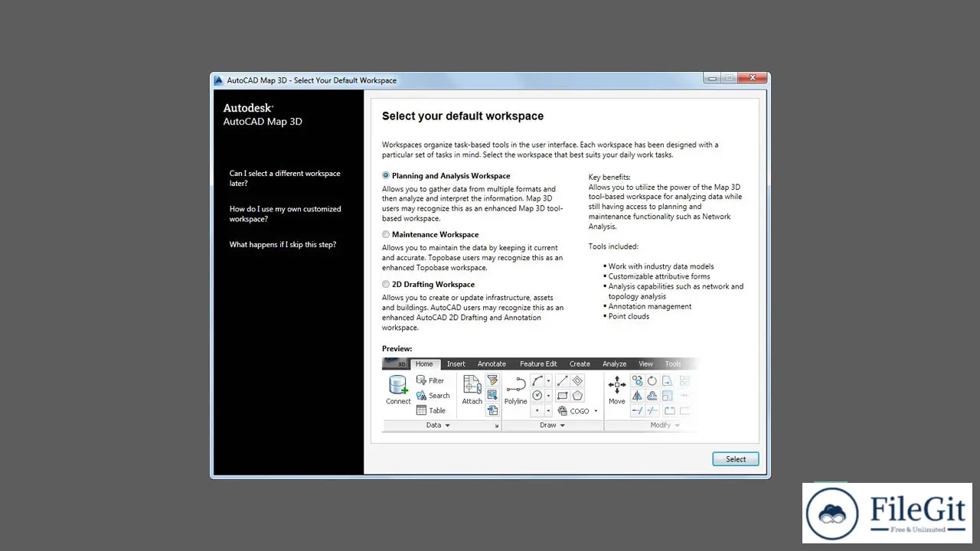Expand the Modify panel dropdown arrow
This screenshot has width=980, height=551.
click(678, 425)
